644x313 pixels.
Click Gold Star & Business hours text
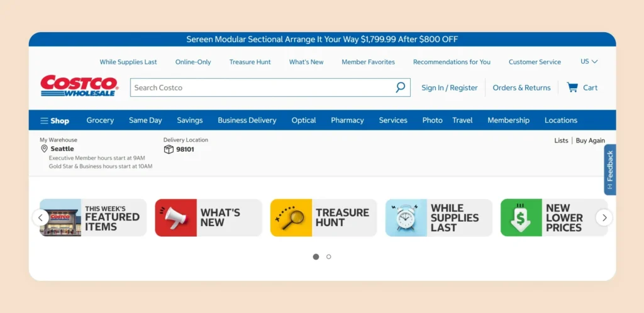[x=101, y=167]
